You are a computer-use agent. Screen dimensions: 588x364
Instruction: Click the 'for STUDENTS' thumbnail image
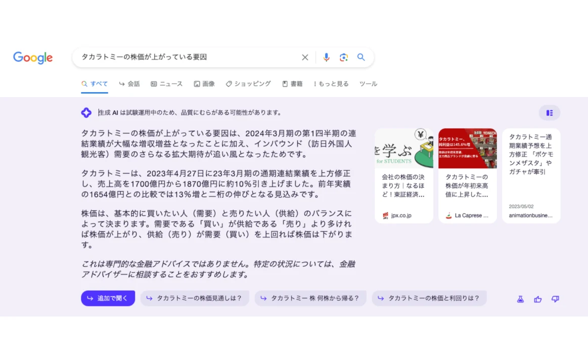(404, 149)
